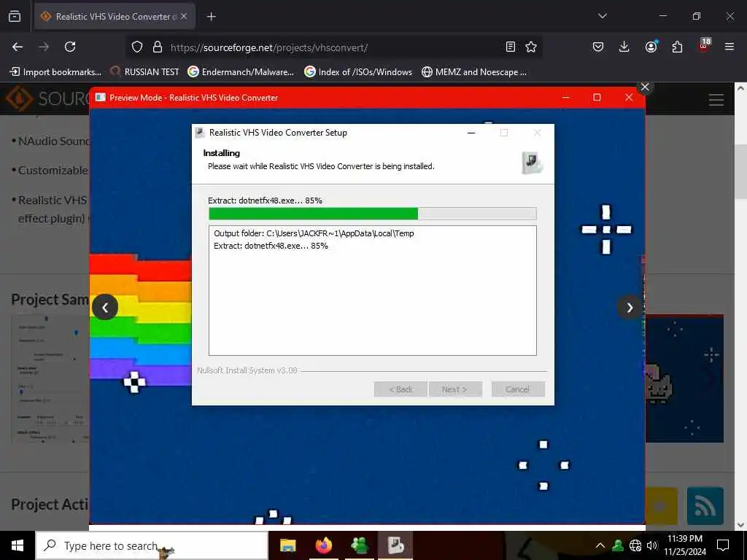Open the Import bookmarks bookmark
This screenshot has height=560, width=747.
[x=55, y=72]
